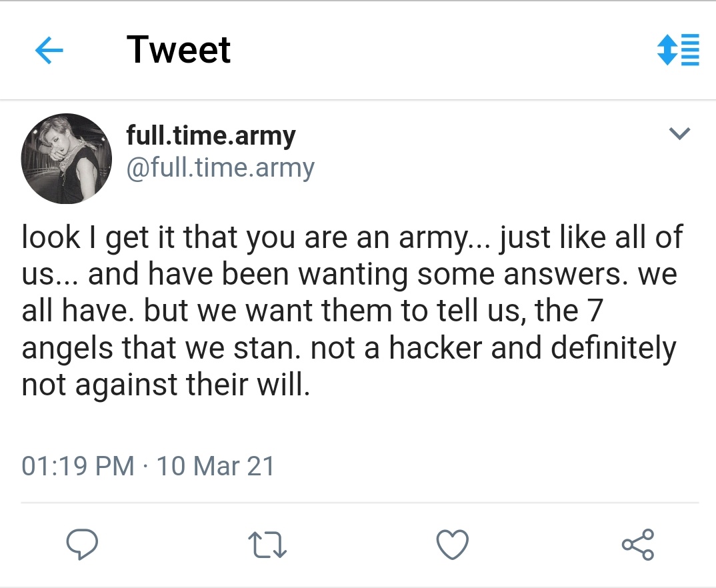Retweet the full.time.army tweet
Image resolution: width=716 pixels, height=588 pixels.
pos(267,545)
